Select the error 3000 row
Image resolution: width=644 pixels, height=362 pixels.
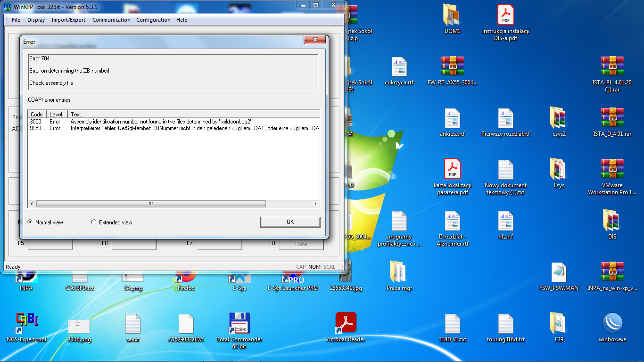coord(173,122)
